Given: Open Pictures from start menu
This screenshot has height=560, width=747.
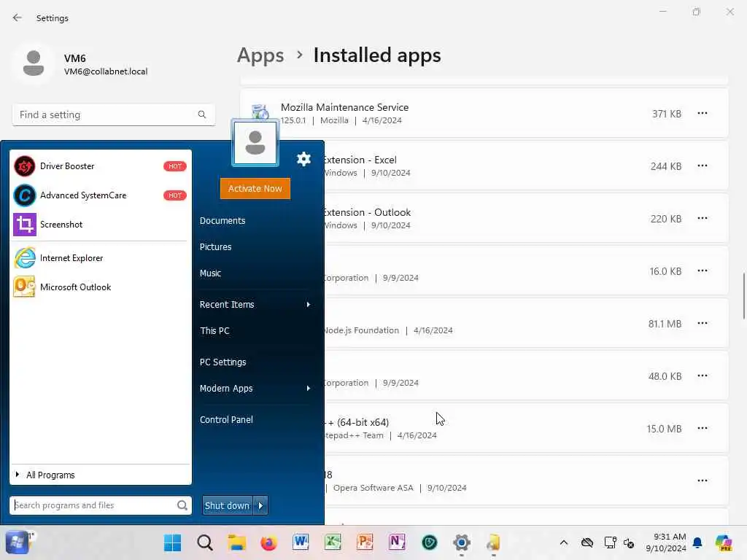Looking at the screenshot, I should [215, 246].
